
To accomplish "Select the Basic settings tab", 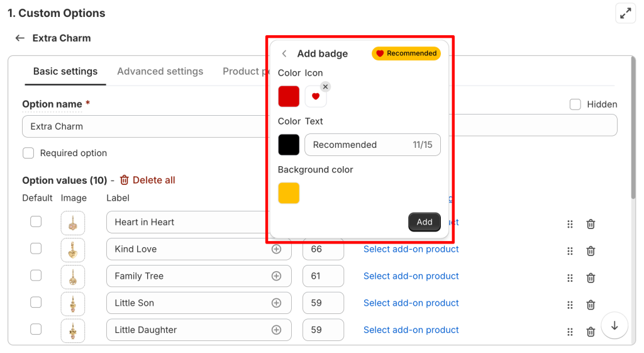I will tap(65, 72).
